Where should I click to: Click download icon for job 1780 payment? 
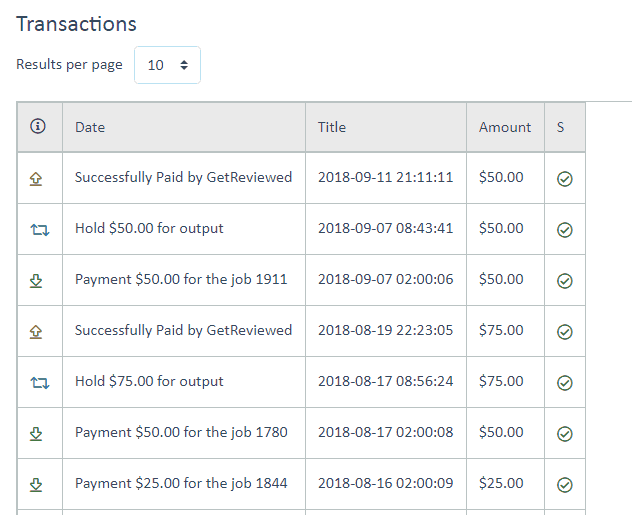[39, 433]
